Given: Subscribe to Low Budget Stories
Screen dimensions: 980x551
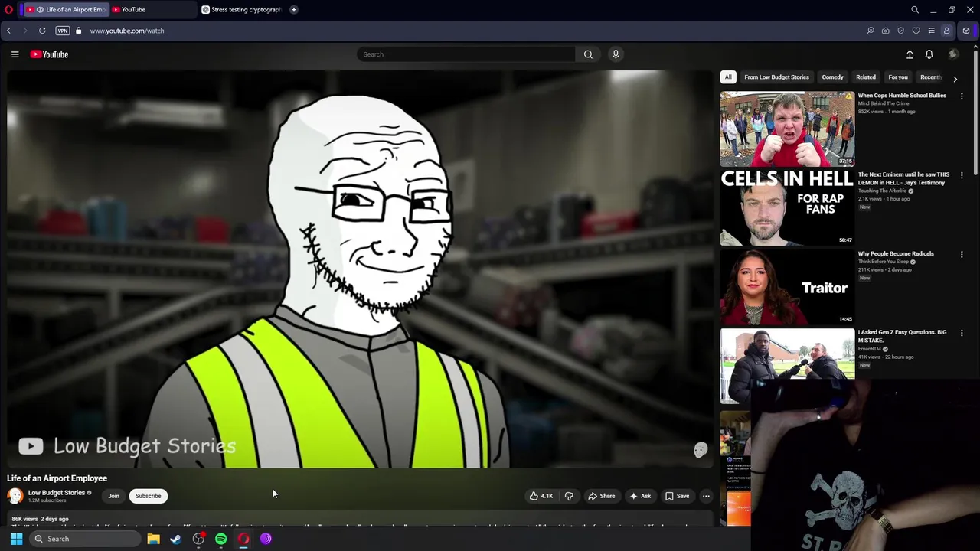Looking at the screenshot, I should coord(149,496).
